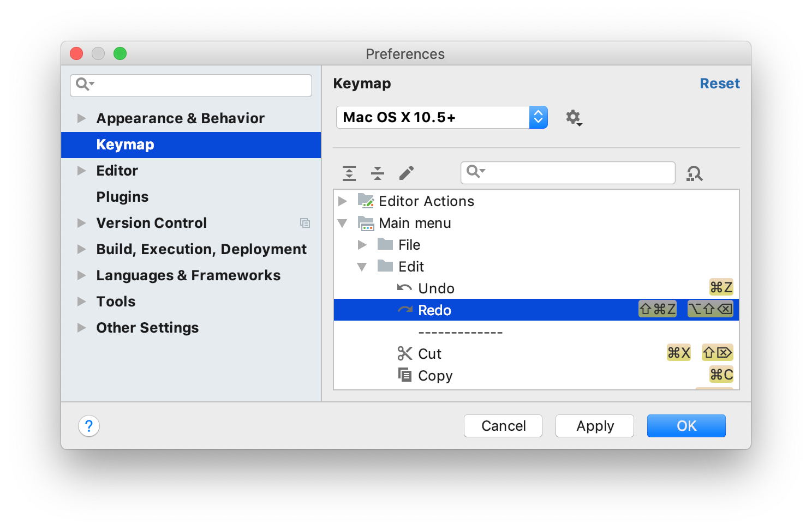Screen dimensions: 812x530
Task: Expand the Editor settings section
Action: [81, 171]
